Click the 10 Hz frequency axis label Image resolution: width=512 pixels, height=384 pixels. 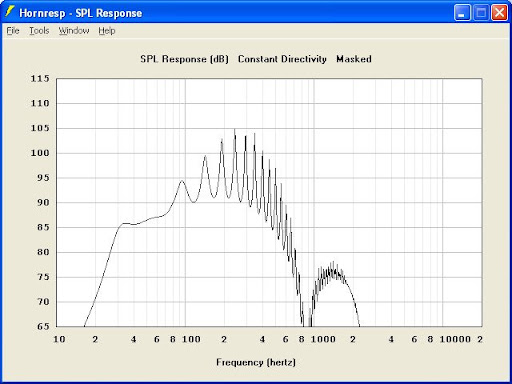click(x=59, y=339)
